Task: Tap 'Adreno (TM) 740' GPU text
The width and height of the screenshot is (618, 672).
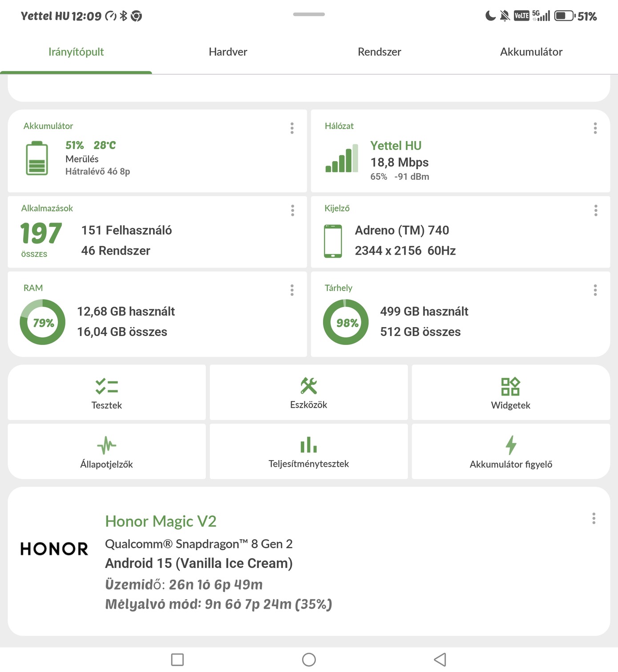Action: tap(402, 230)
